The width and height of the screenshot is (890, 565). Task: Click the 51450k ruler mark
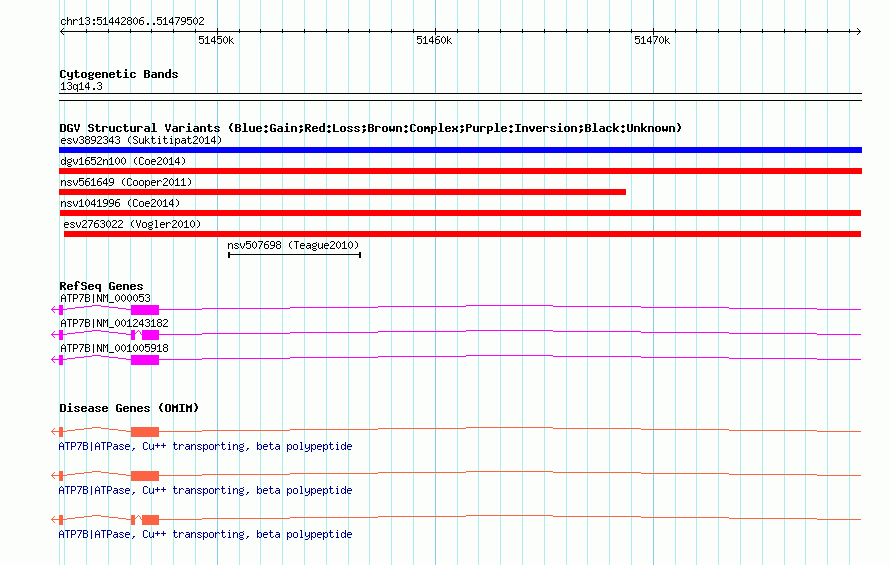216,40
